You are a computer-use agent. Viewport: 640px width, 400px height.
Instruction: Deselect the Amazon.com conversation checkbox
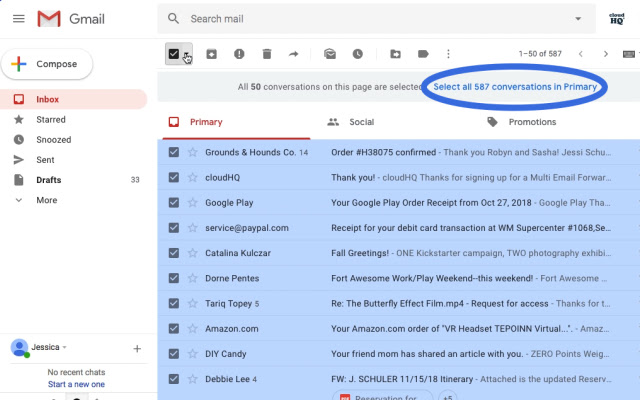click(174, 328)
